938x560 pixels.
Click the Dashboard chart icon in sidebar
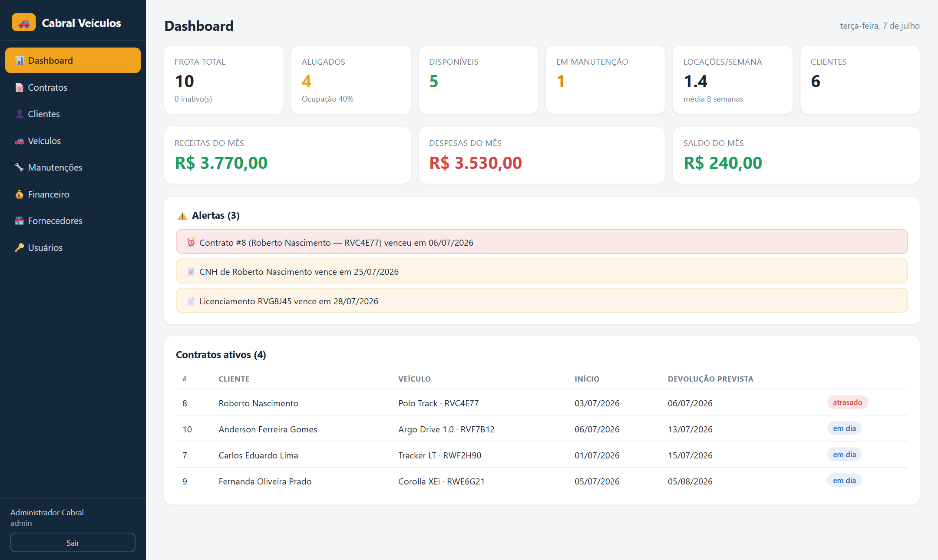(x=19, y=61)
